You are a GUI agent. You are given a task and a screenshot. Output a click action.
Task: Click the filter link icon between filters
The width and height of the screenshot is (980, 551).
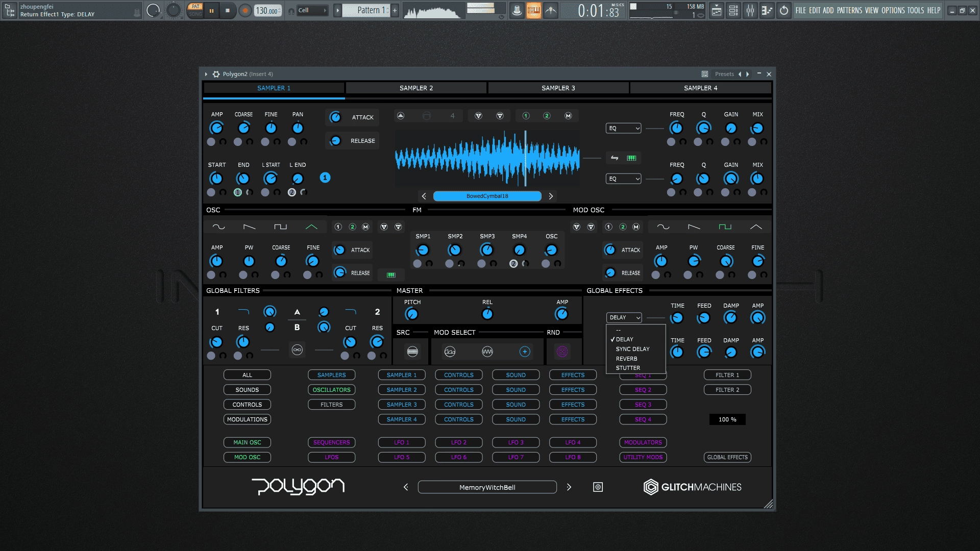(297, 350)
